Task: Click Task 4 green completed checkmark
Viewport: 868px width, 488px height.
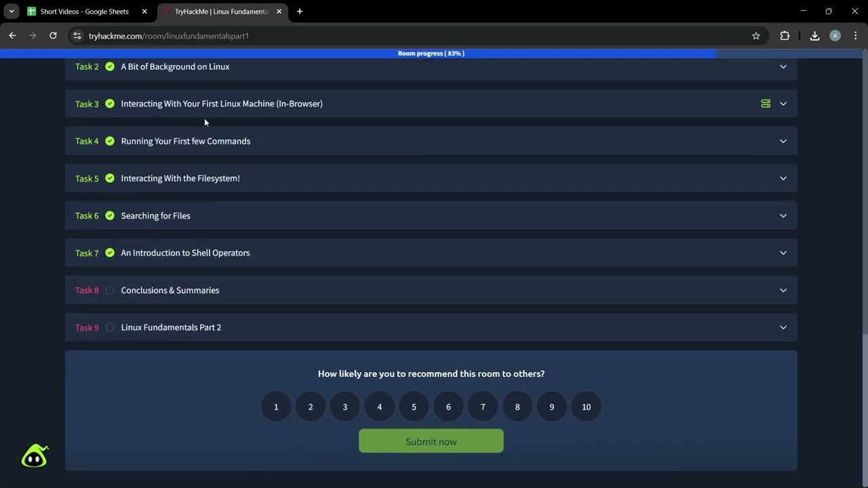Action: click(x=110, y=141)
